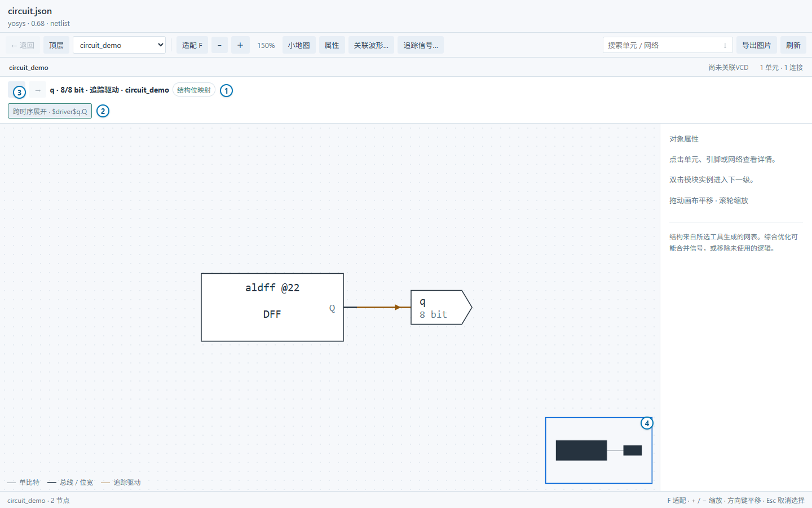Open the circuit_demo module dropdown
This screenshot has width=812, height=508.
point(119,45)
